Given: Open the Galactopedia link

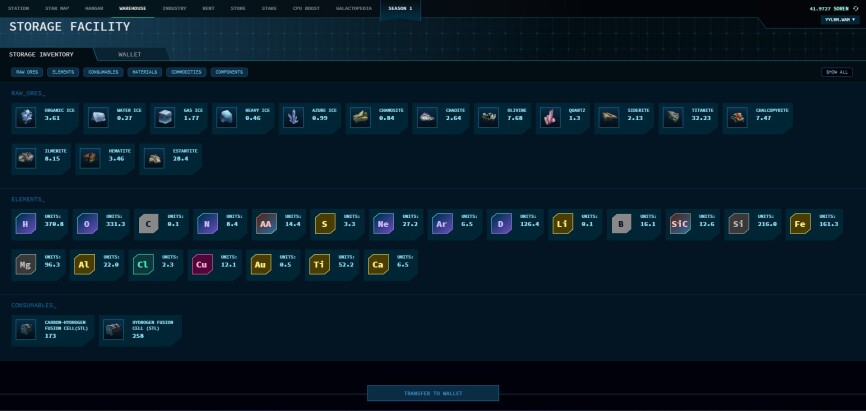Looking at the screenshot, I should coord(354,8).
